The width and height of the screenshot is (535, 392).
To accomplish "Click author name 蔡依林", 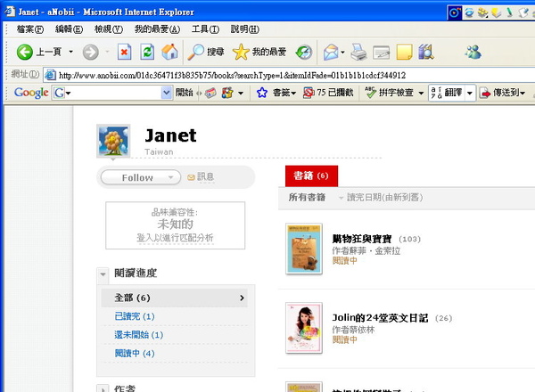I will (362, 330).
